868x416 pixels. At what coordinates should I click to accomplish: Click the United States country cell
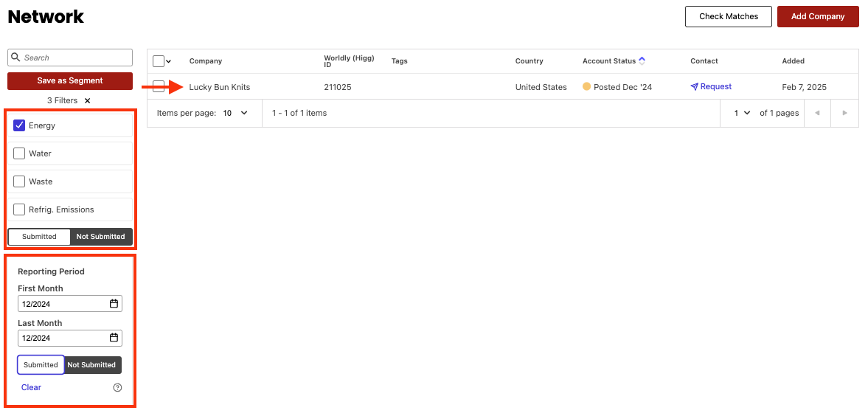coord(541,87)
